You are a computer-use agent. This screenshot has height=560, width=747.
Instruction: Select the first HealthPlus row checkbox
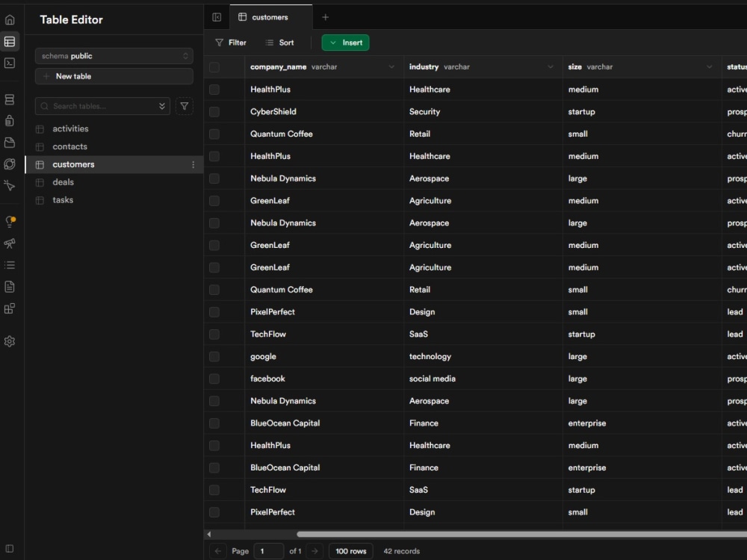[214, 90]
